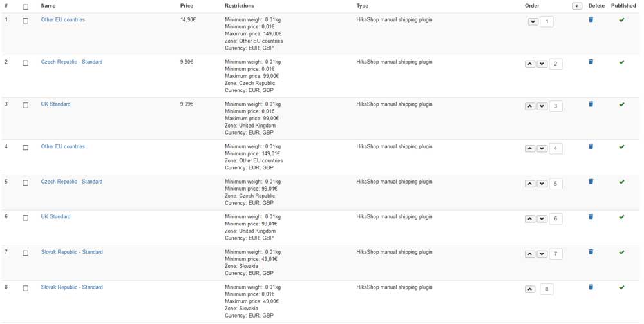Tick the select-all checkbox in table header

26,6
